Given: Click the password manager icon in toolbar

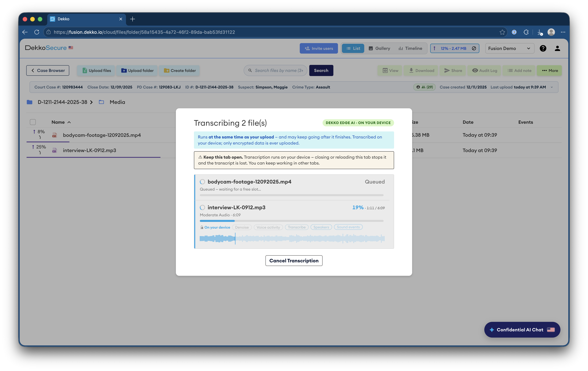Looking at the screenshot, I should tap(514, 32).
